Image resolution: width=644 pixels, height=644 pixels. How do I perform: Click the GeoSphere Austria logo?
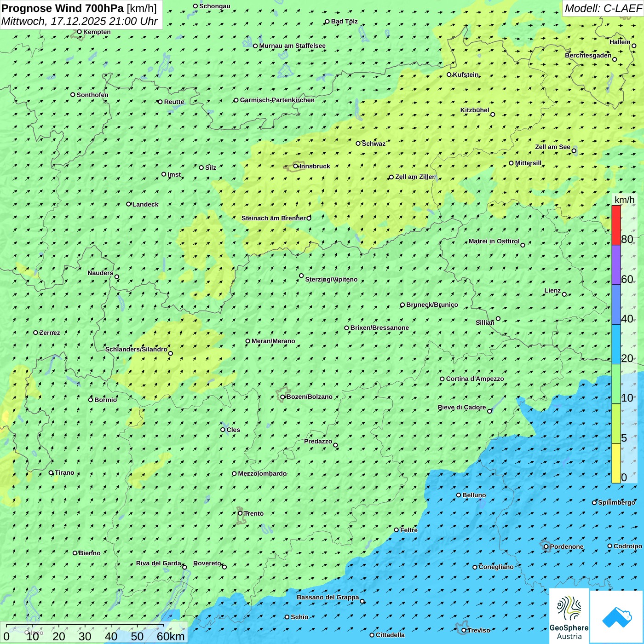(569, 616)
